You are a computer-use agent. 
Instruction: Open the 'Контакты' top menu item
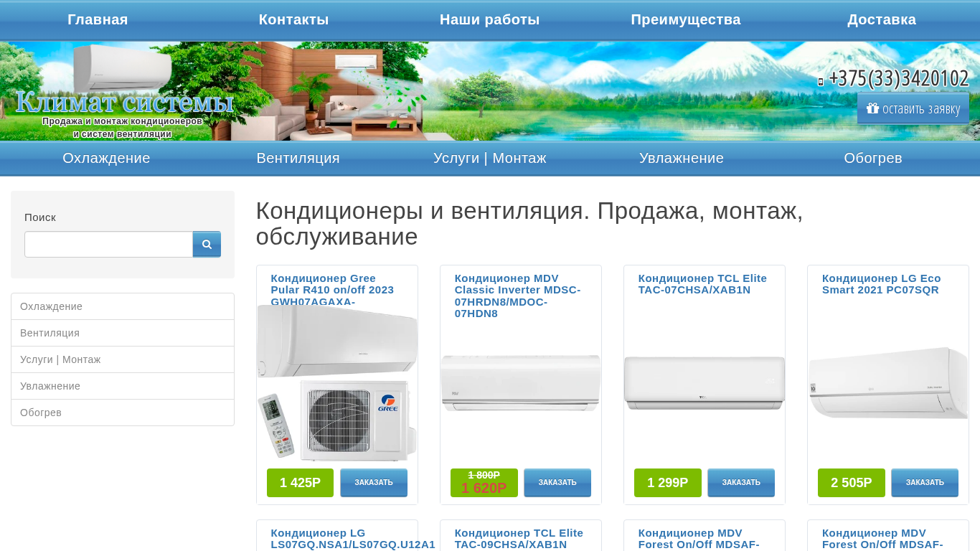pos(293,20)
